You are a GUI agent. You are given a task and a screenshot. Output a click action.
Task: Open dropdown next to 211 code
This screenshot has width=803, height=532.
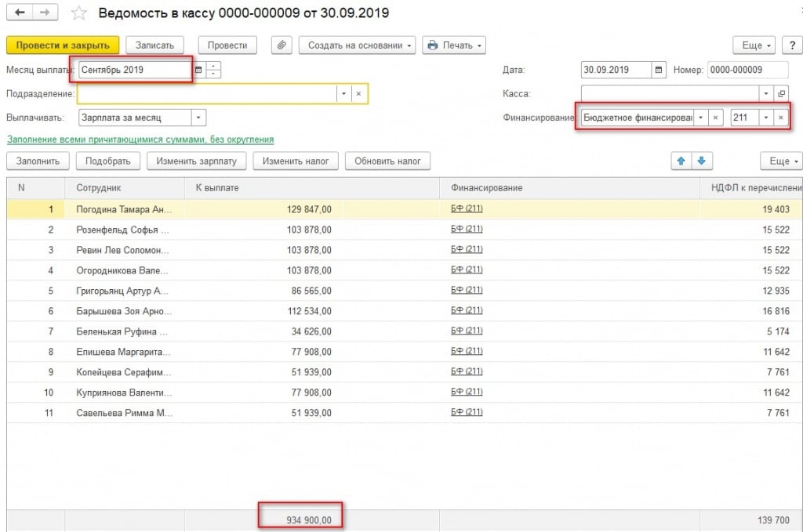pos(765,118)
